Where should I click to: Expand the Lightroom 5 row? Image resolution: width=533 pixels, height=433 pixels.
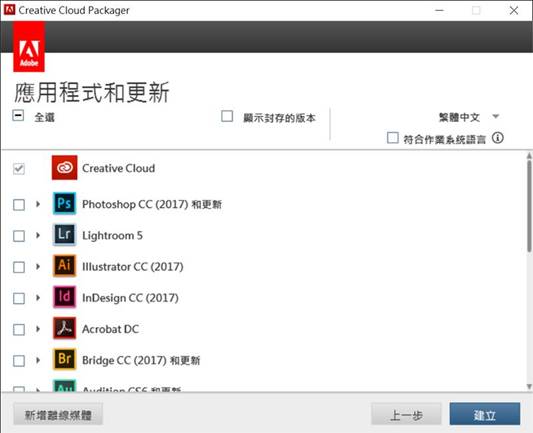(x=38, y=235)
